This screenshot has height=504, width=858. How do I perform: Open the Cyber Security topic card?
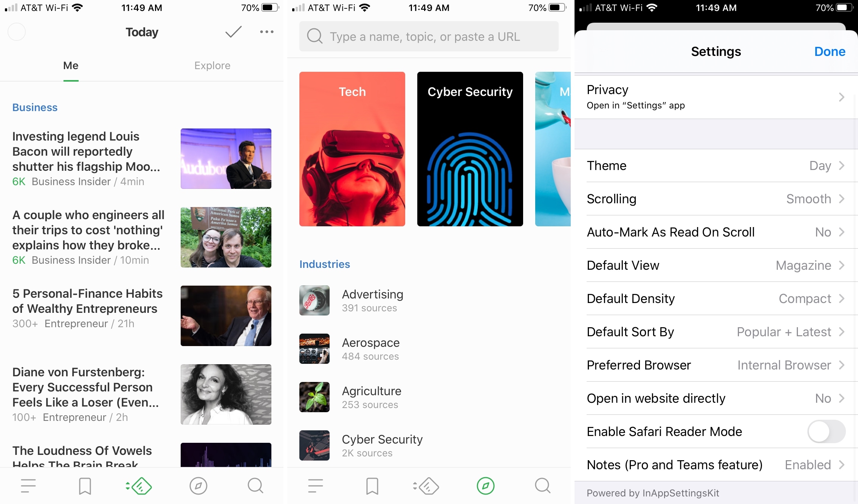(x=470, y=149)
